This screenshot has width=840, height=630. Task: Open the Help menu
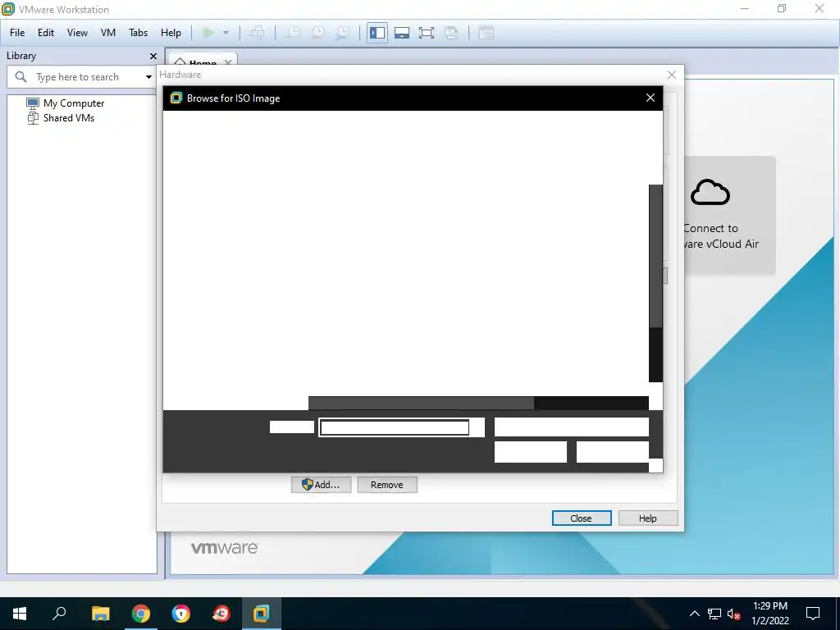171,33
